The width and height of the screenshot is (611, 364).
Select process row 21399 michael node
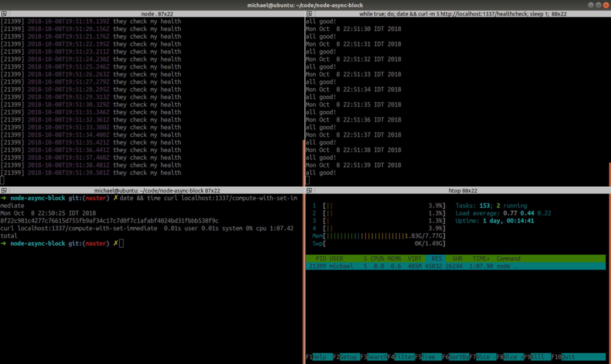click(456, 266)
